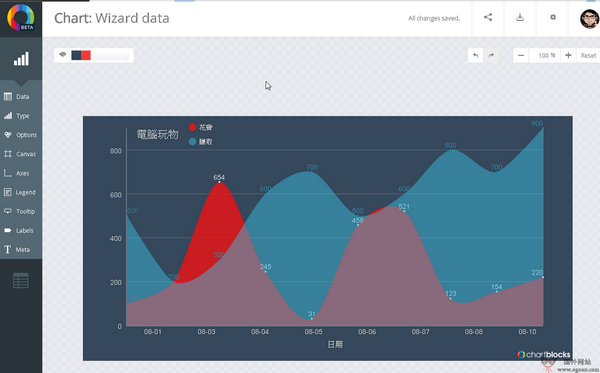Click the 08-05 axis tick label

click(313, 332)
